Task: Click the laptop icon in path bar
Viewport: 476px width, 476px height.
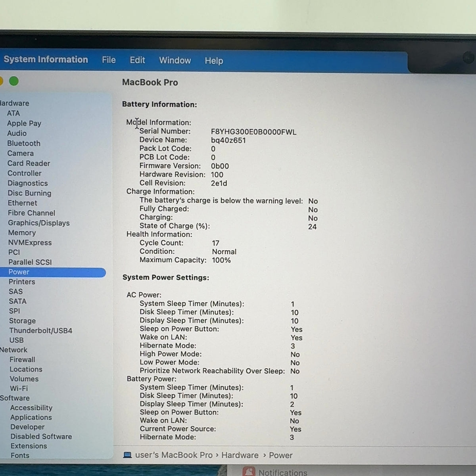Action: tap(127, 455)
